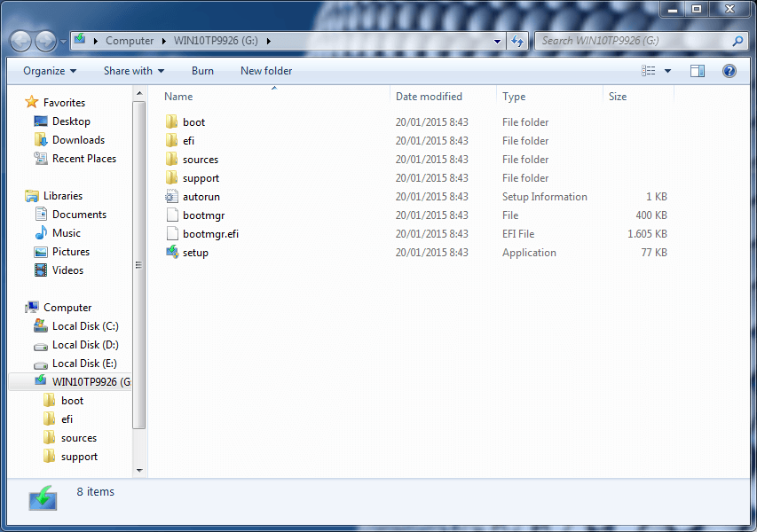Click the search magnifier icon

[737, 41]
